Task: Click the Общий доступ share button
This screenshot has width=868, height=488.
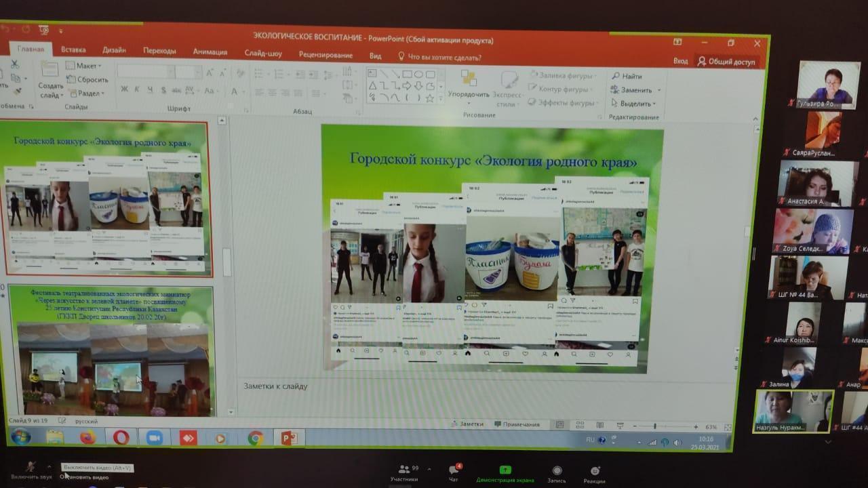Action: click(726, 62)
